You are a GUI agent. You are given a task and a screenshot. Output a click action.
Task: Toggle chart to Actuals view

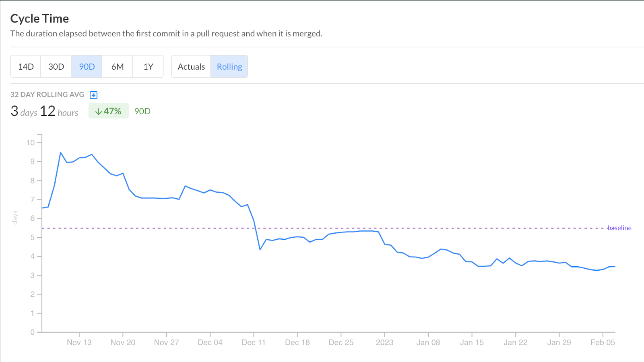(191, 67)
